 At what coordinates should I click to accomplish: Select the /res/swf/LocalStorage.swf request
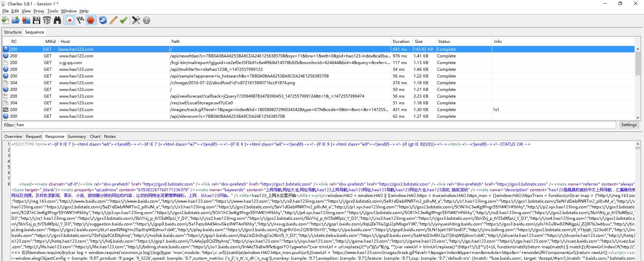coord(201,103)
